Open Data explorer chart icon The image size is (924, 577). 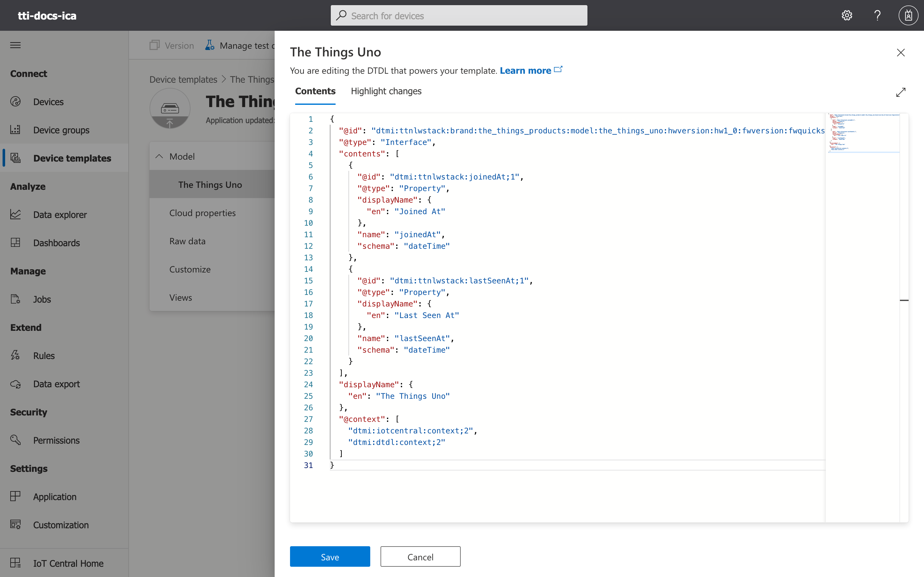[16, 214]
